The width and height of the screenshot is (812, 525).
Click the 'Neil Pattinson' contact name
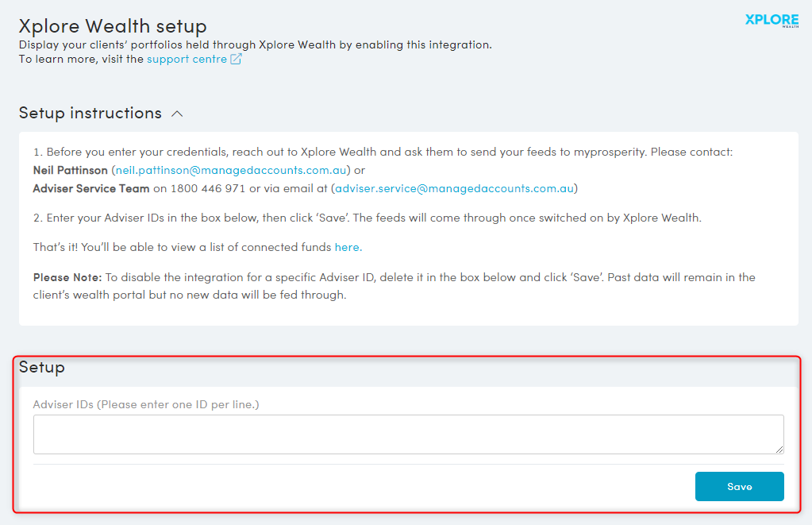point(71,170)
